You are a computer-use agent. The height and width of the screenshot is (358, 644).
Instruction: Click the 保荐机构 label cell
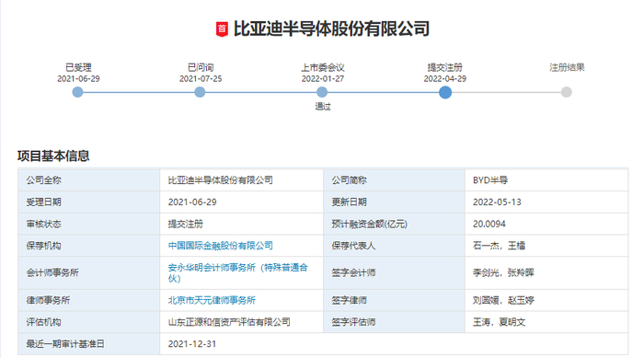tap(88, 246)
